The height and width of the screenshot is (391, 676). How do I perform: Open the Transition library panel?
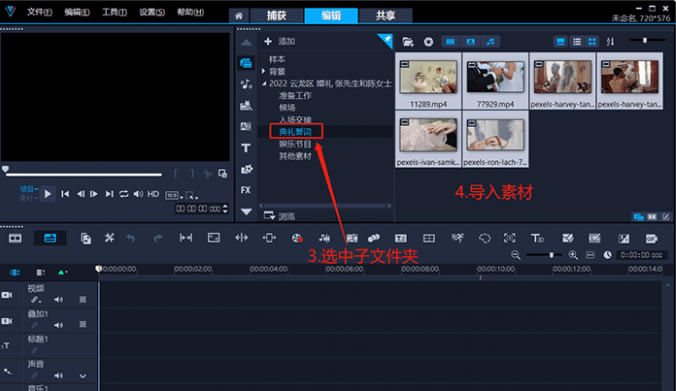246,126
